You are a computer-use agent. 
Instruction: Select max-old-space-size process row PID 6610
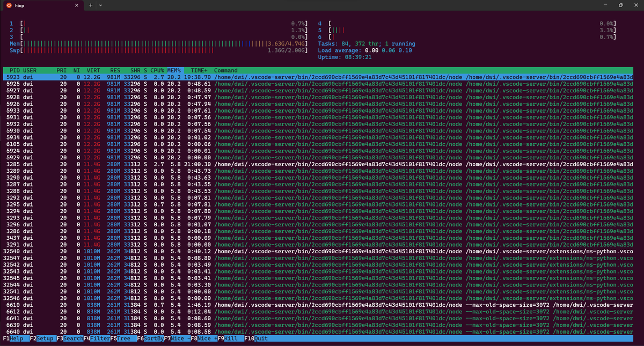click(x=318, y=304)
